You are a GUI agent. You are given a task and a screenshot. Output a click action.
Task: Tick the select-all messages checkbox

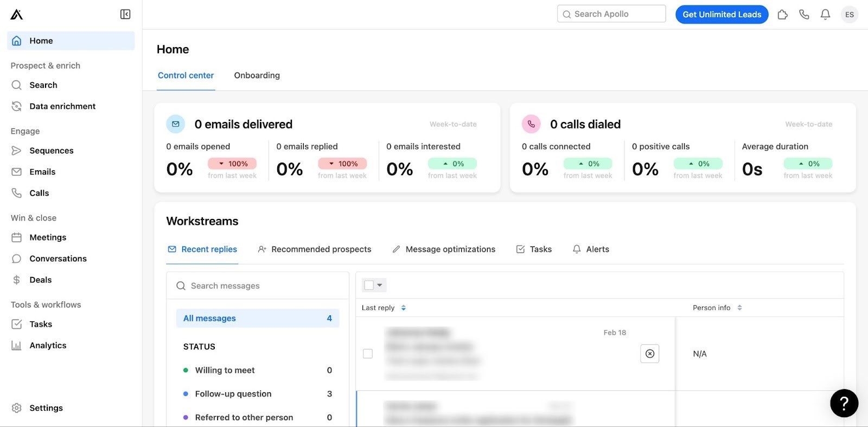pos(369,285)
